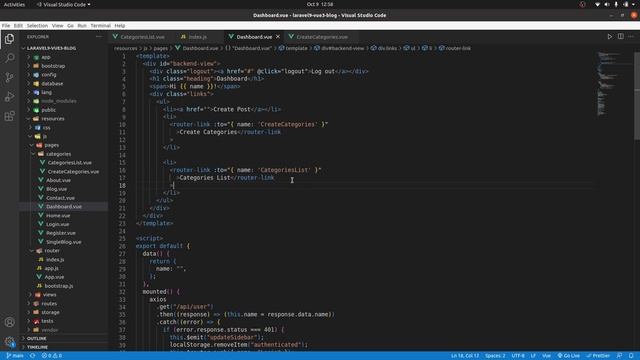The height and width of the screenshot is (360, 640).
Task: Open SingleBlog.vue in the explorer
Action: (63, 242)
